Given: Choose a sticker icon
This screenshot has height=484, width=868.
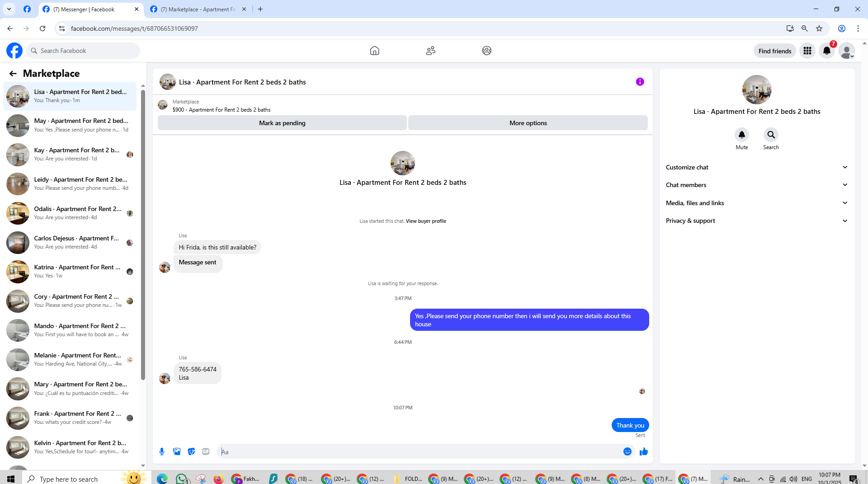Looking at the screenshot, I should [191, 451].
